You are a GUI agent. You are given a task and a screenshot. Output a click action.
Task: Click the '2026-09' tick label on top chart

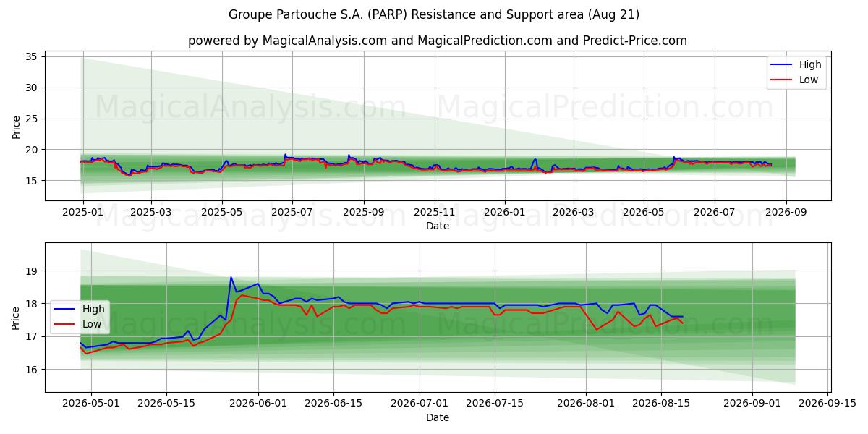pos(786,212)
